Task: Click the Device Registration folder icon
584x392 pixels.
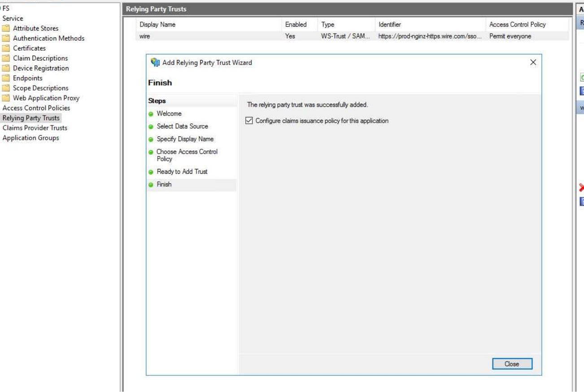Action: point(6,68)
